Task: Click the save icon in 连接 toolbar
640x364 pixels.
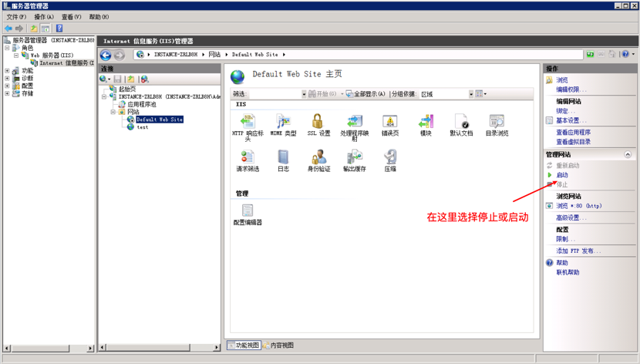Action: click(117, 79)
